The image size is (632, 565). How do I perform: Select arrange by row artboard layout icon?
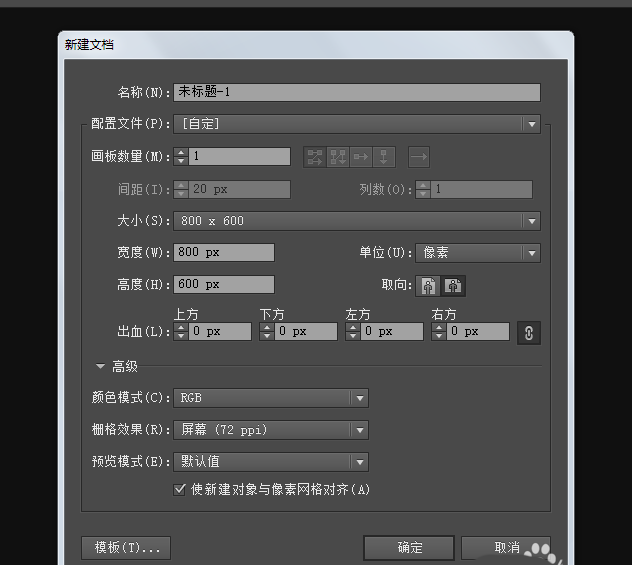point(361,157)
